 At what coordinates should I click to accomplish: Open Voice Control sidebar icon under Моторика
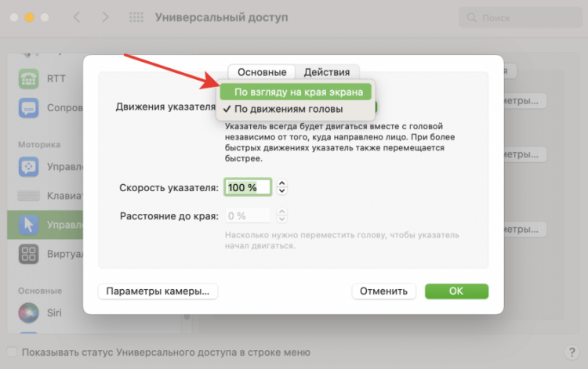[x=28, y=166]
